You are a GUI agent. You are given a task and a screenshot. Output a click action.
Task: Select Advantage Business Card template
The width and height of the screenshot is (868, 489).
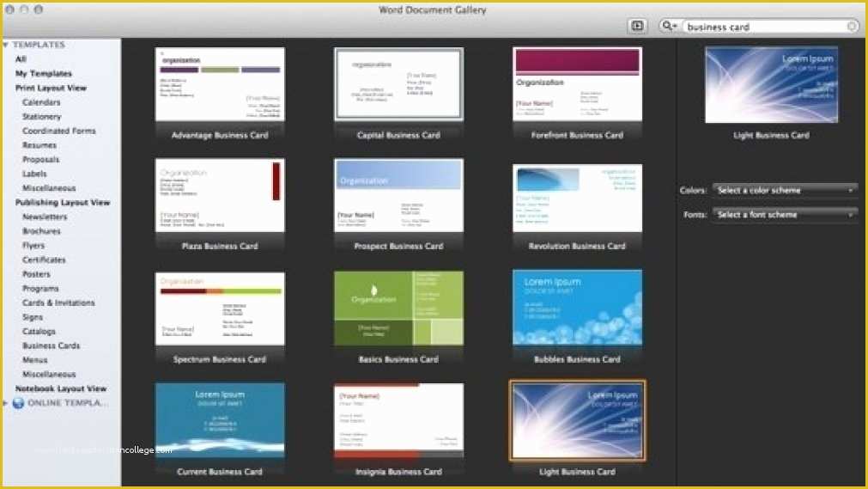[220, 84]
